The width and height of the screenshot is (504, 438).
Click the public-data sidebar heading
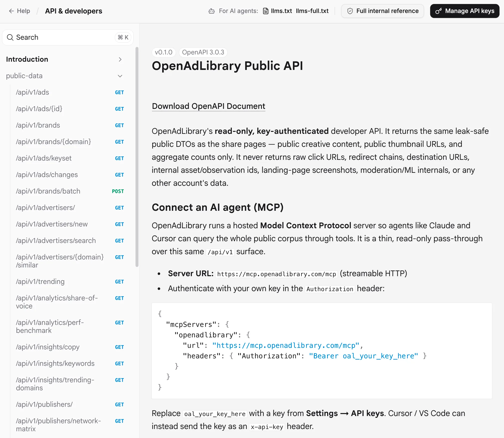(24, 76)
